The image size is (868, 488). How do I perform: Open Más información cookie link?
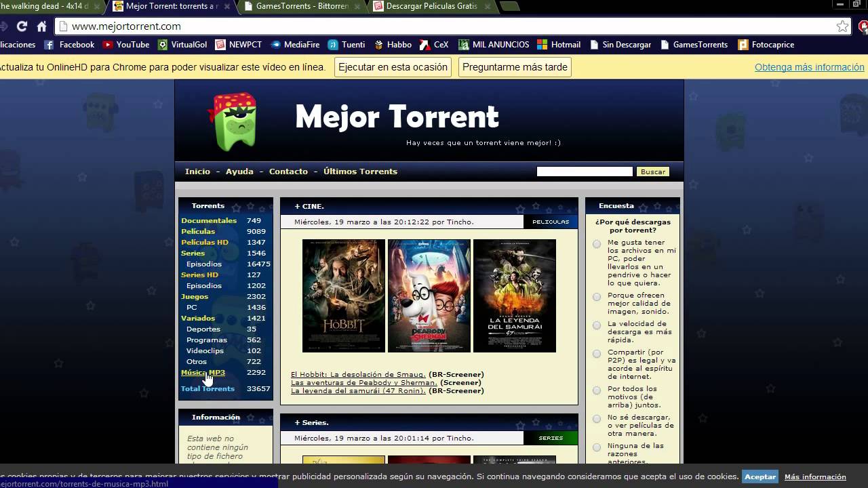click(x=815, y=476)
